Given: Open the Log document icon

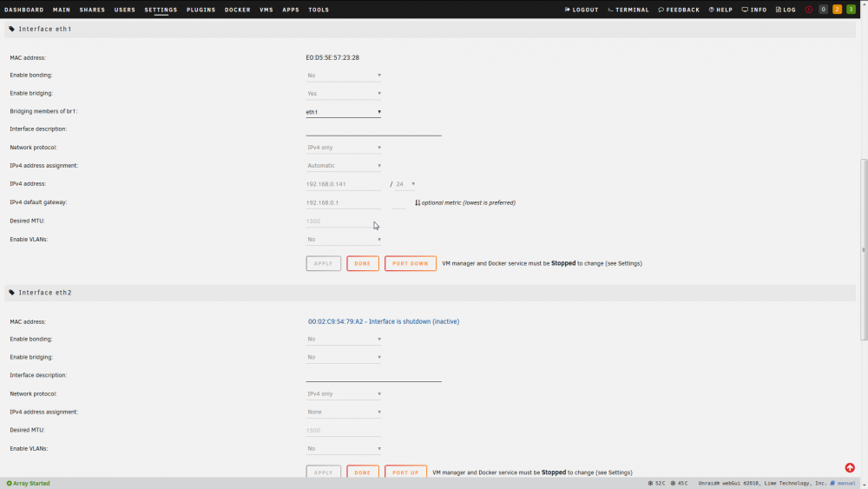Looking at the screenshot, I should pyautogui.click(x=779, y=10).
